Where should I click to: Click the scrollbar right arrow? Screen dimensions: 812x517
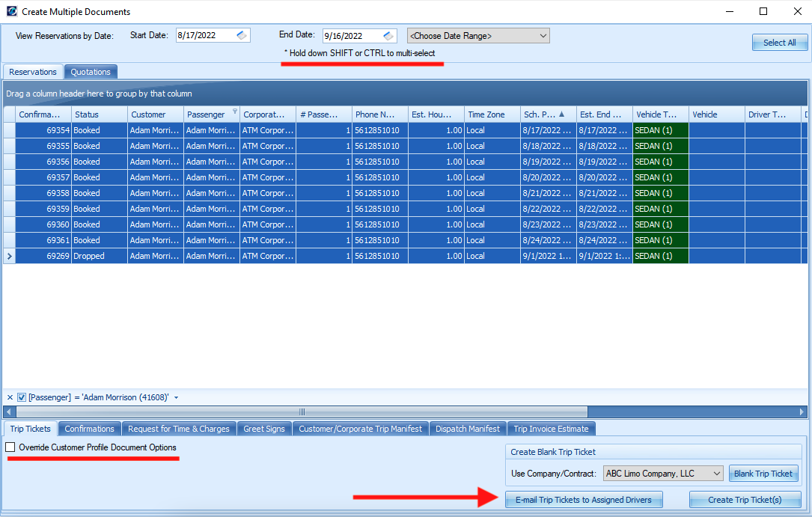pos(802,412)
